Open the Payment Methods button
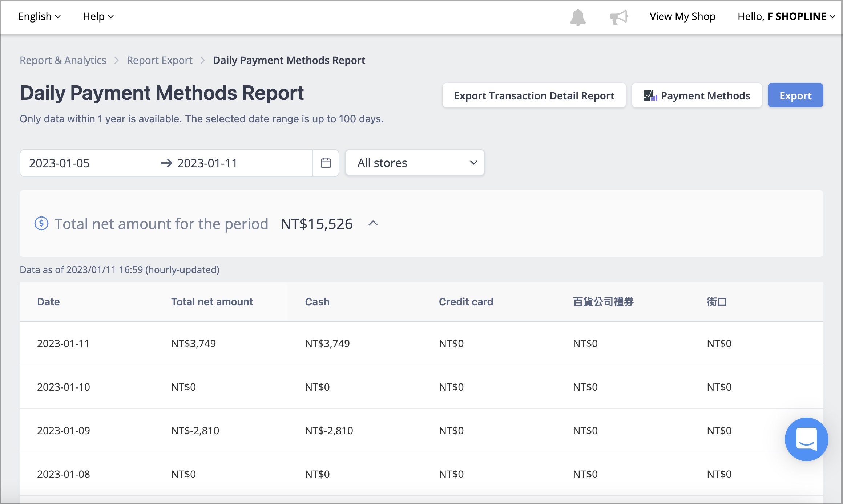This screenshot has height=504, width=843. (697, 95)
